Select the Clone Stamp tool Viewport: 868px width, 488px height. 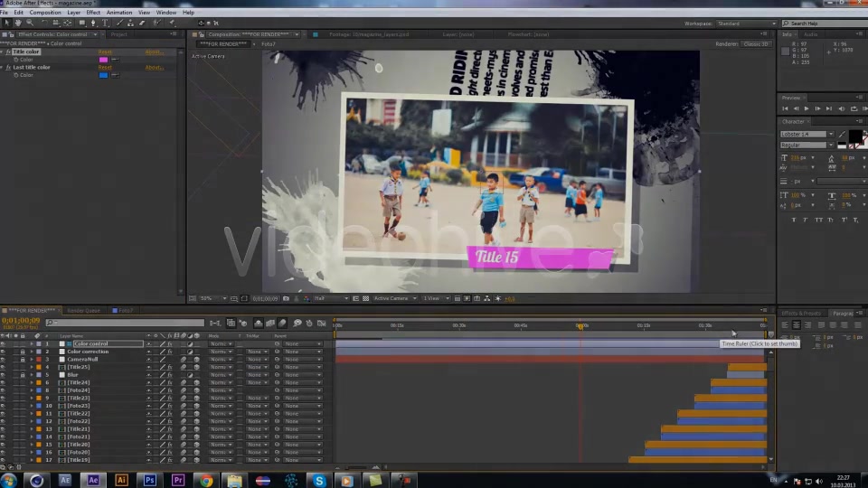[x=130, y=23]
